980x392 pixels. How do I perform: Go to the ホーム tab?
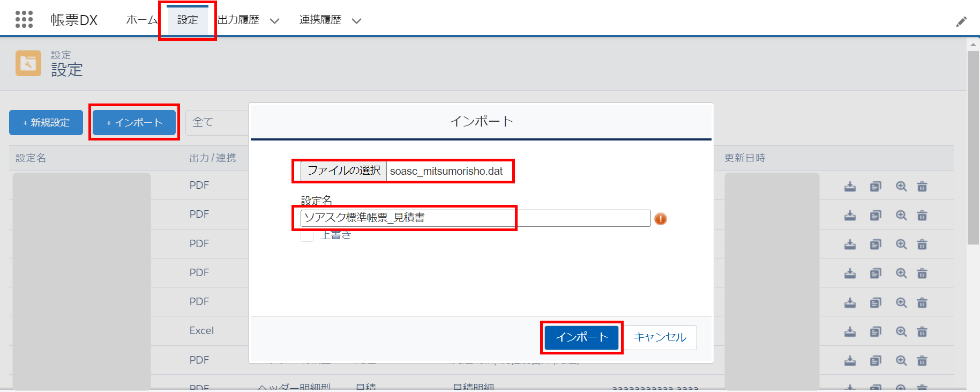141,20
